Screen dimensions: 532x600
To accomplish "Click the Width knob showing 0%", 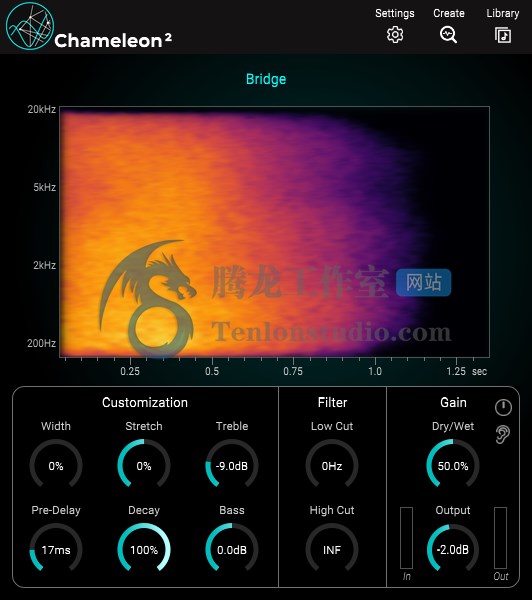I will [56, 465].
